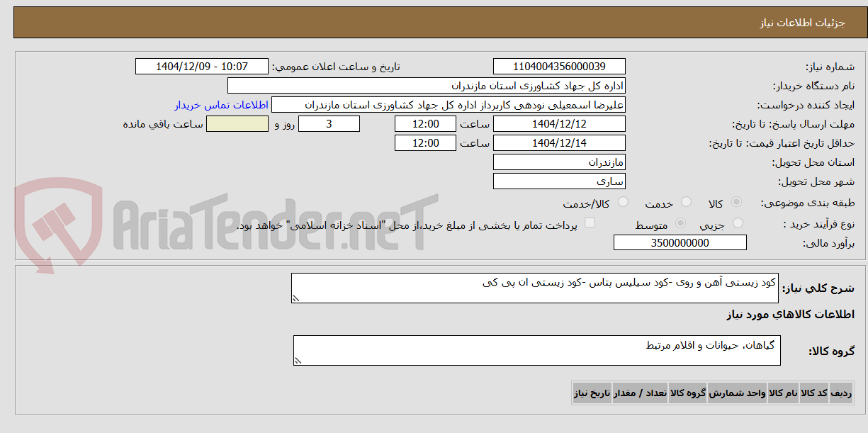The height and width of the screenshot is (433, 868).
Task: Click the تاریخ نیاز column header
Action: pyautogui.click(x=592, y=393)
